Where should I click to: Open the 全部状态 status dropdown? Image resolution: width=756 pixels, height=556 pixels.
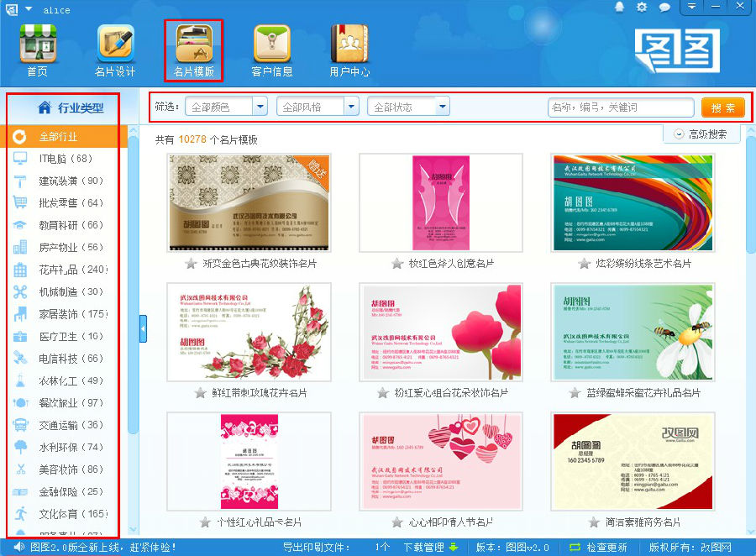click(x=442, y=107)
